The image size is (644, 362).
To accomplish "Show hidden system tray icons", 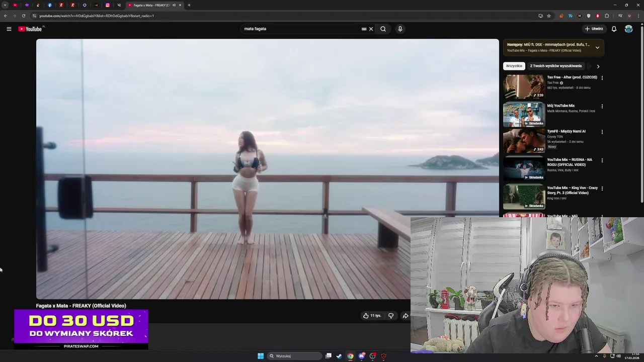I will coord(597,356).
